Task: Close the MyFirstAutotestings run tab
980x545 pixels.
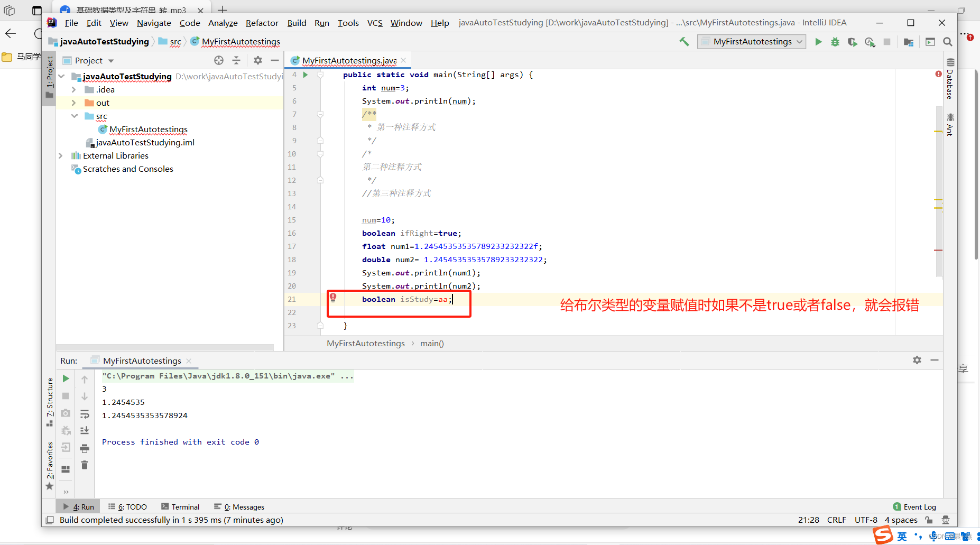Action: [x=189, y=361]
